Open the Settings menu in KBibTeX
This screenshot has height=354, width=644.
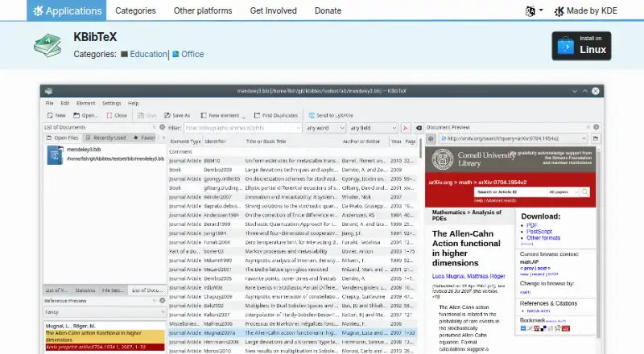(x=111, y=104)
